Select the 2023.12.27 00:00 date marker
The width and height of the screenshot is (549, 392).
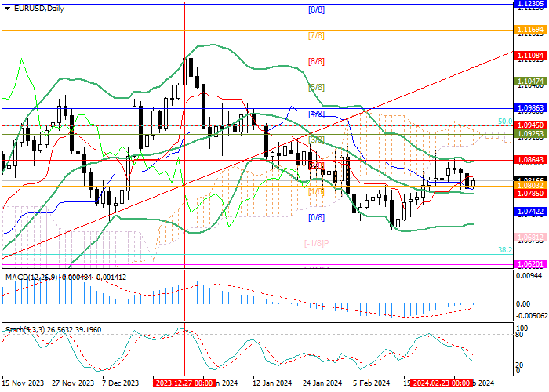(183, 383)
